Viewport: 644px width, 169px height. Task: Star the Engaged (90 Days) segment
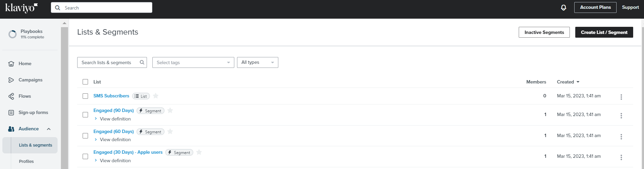170,110
